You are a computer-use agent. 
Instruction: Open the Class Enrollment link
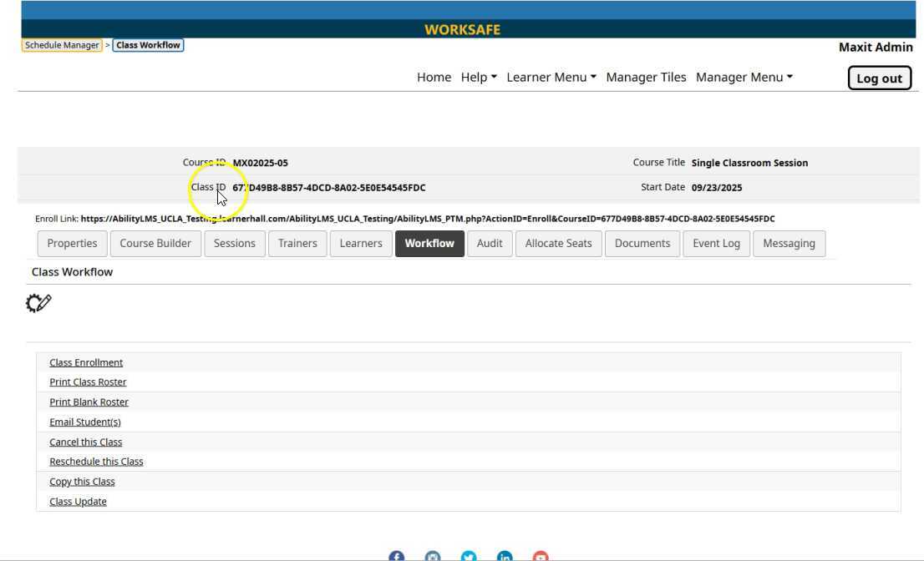click(x=86, y=362)
